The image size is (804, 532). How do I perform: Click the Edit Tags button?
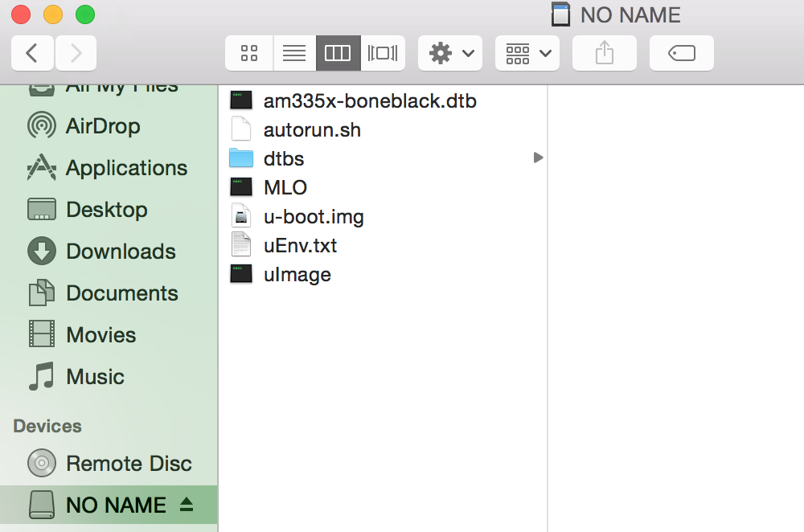[x=681, y=53]
